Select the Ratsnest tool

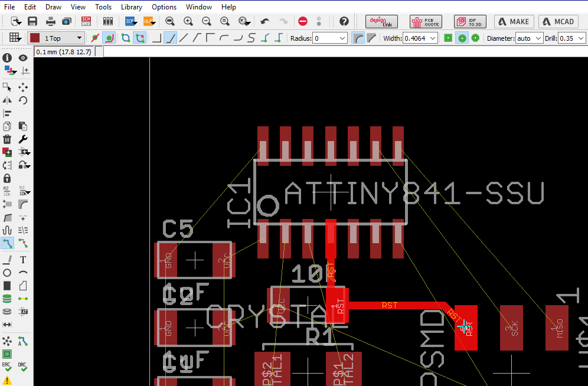click(x=7, y=341)
